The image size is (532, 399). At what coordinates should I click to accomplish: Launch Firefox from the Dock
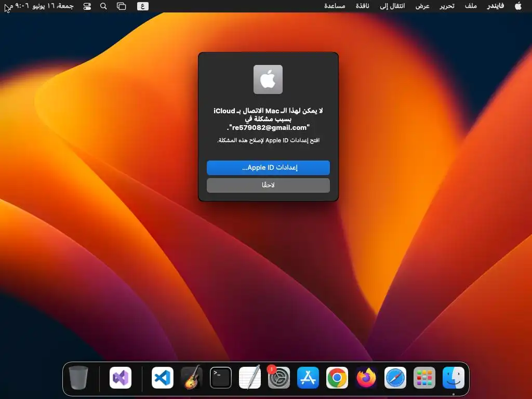pos(366,378)
